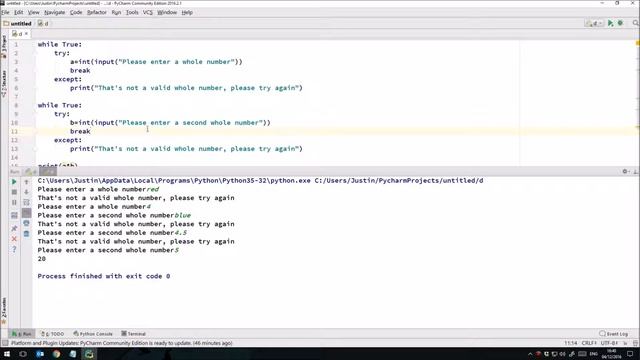Toggle tool window buttons icon at bottom-left
The width and height of the screenshot is (640, 360).
pyautogui.click(x=5, y=343)
